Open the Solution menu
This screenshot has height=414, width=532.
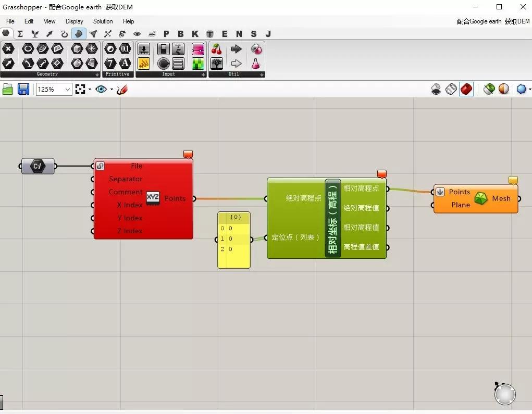click(x=103, y=21)
